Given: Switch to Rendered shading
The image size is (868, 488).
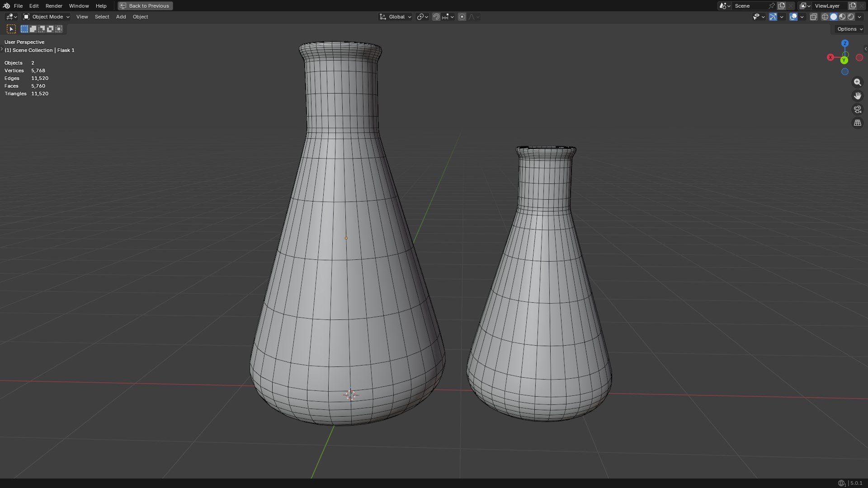Looking at the screenshot, I should click(851, 17).
